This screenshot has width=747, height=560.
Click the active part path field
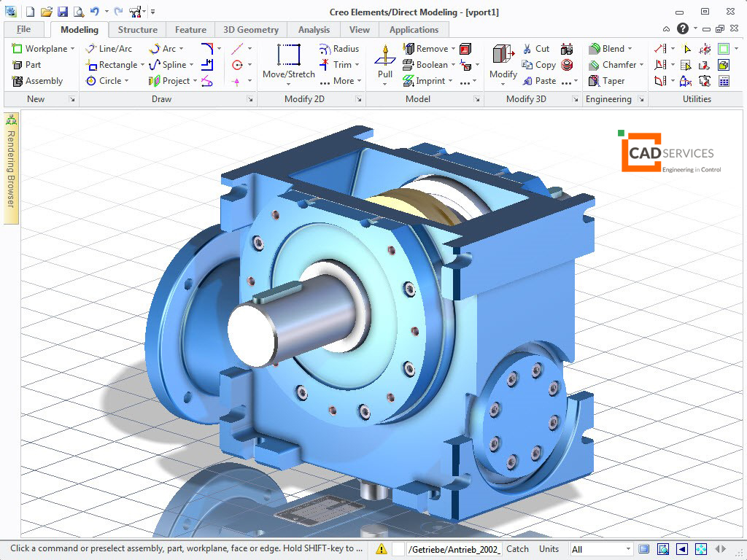click(x=455, y=549)
